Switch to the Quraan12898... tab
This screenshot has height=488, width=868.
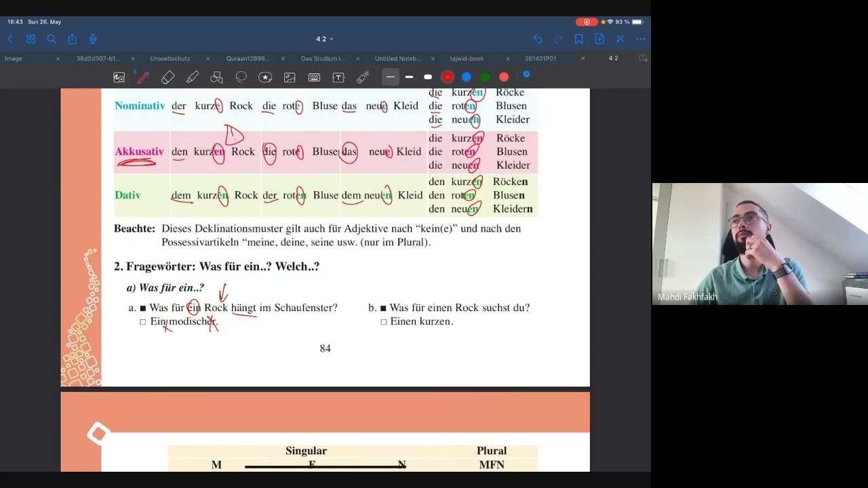(248, 59)
